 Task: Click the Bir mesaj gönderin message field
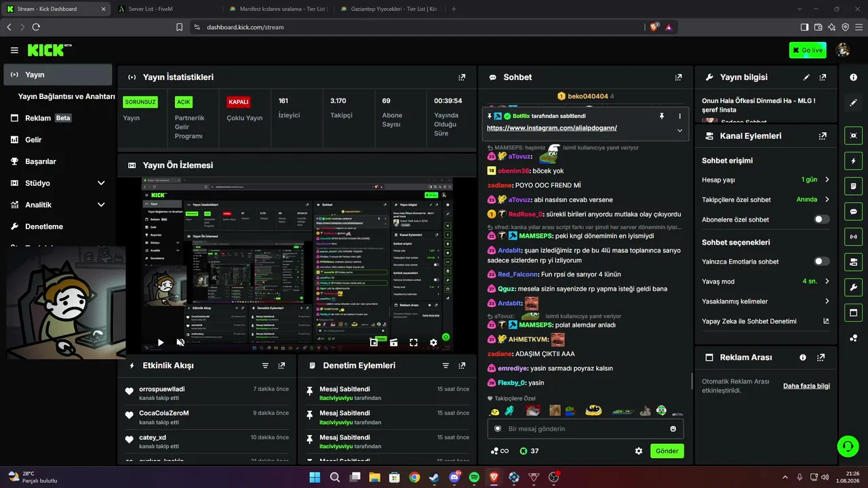tap(586, 428)
